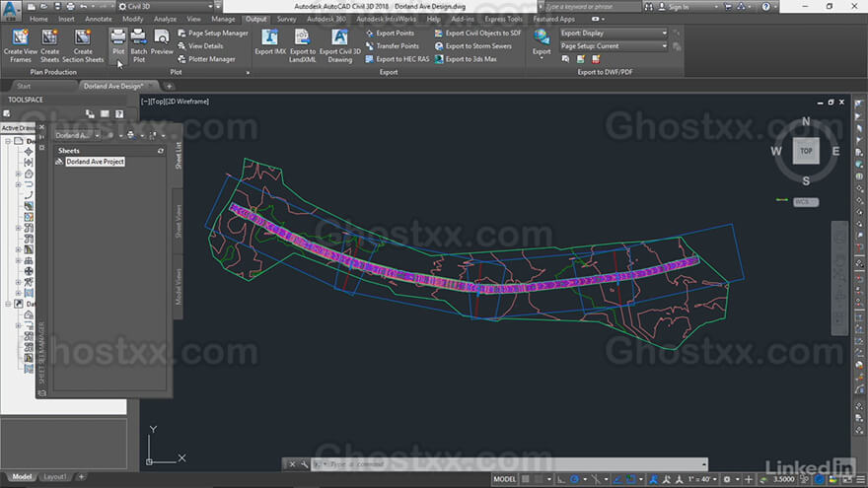
Task: Expand the Plot panel launcher arrow
Action: [248, 73]
